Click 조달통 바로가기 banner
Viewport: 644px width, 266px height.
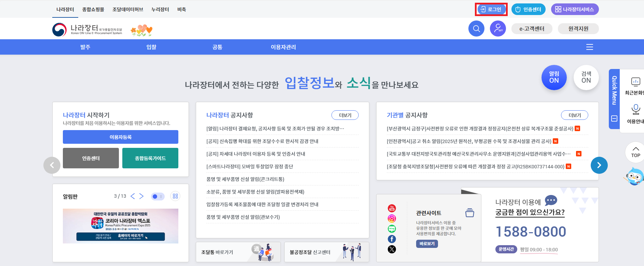pos(238,252)
